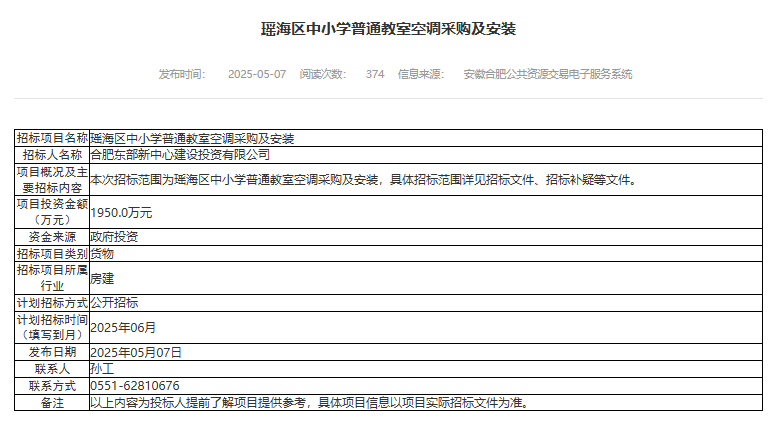Click the remark text starting 以上内容为投标人
This screenshot has width=777, height=424.
tap(310, 403)
